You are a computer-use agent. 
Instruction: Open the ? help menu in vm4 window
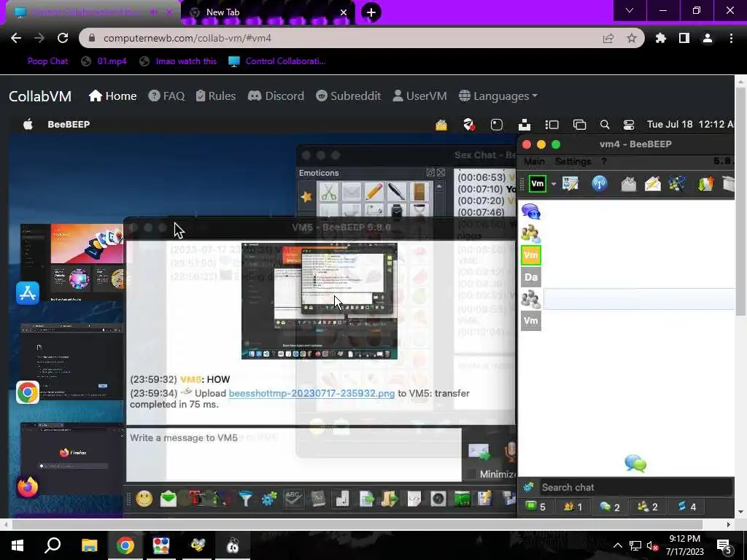603,161
